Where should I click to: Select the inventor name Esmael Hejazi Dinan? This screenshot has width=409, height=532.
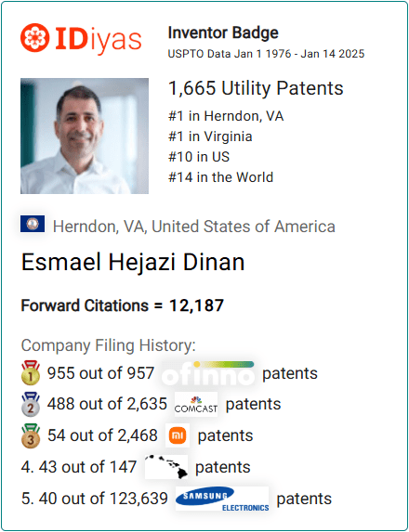pos(133,262)
